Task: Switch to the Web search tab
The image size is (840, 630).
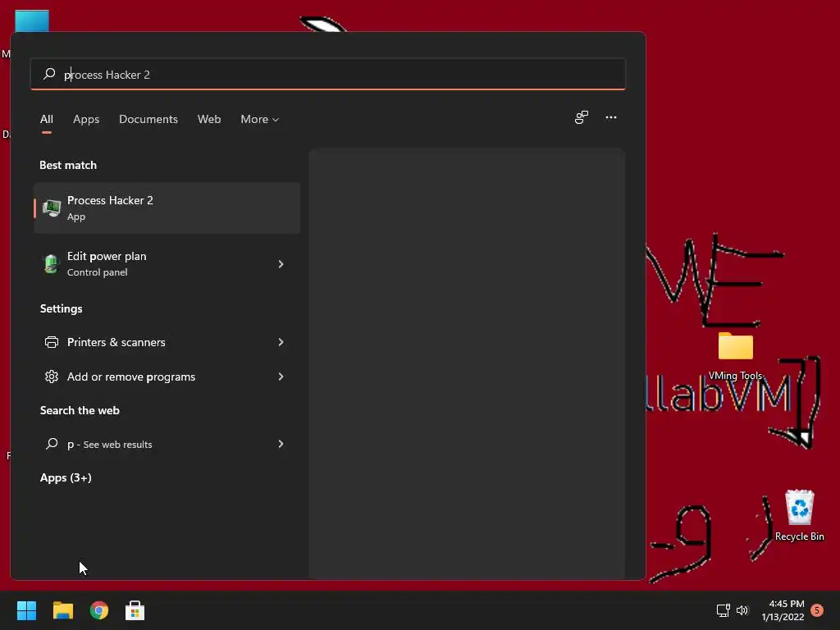Action: pos(209,119)
